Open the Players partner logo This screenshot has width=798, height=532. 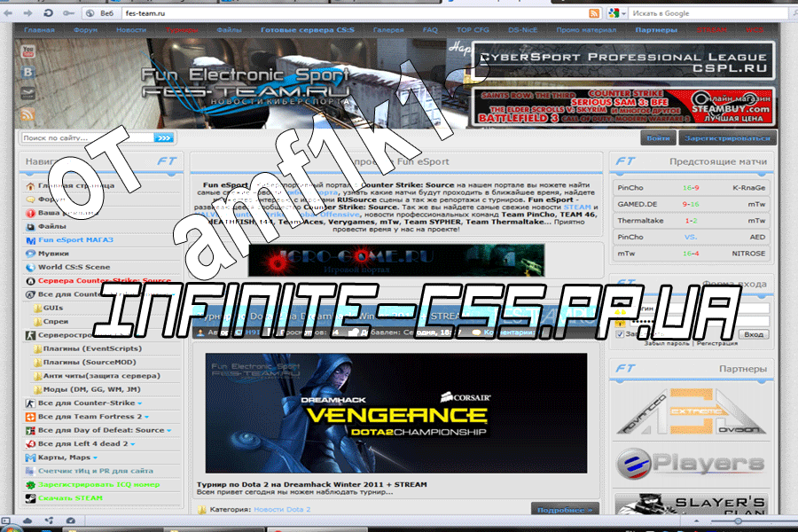click(691, 464)
